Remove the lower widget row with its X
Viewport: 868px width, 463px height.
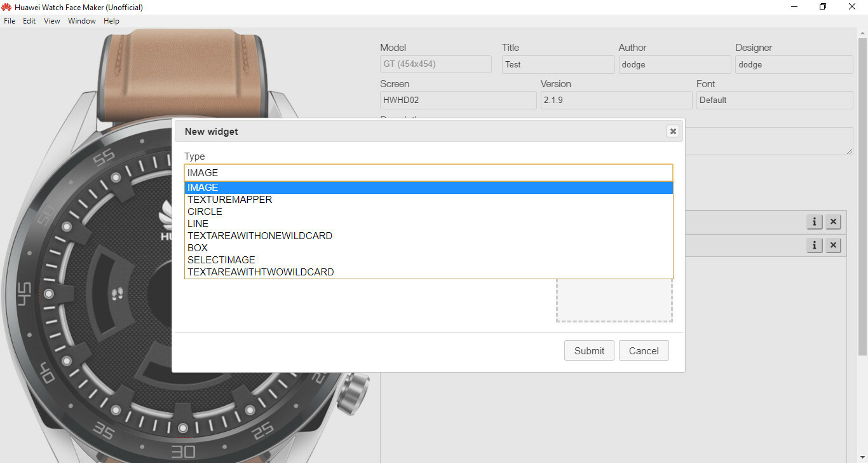point(833,245)
